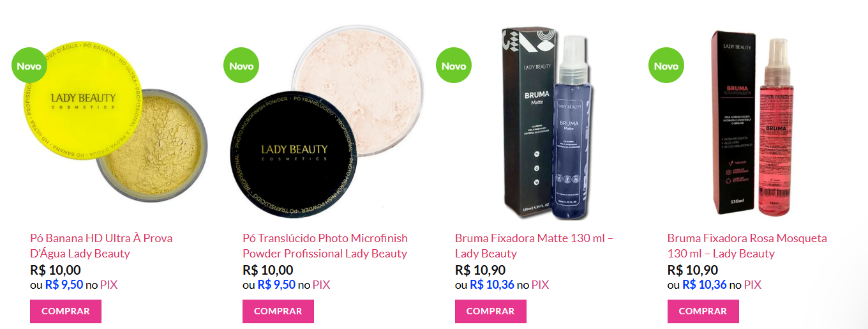Open the black-lid translucent powder image
The height and width of the screenshot is (329, 868).
tap(328, 123)
